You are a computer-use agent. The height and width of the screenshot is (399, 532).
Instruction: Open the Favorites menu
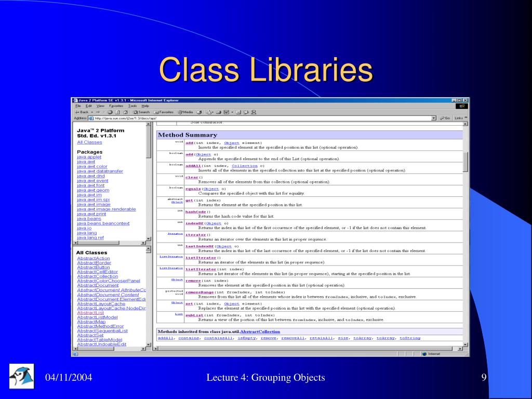coord(116,106)
